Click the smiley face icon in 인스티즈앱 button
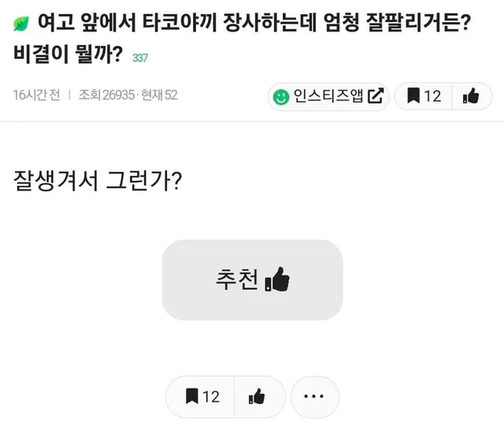 [280, 97]
